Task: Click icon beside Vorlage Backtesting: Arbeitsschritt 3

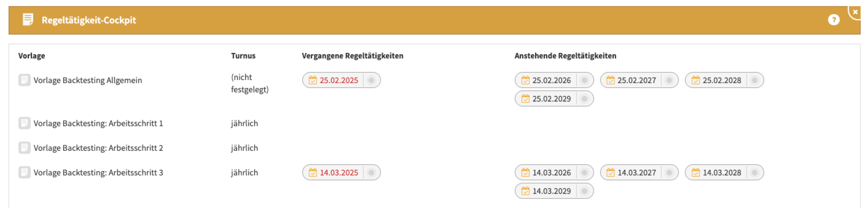Action: (24, 173)
